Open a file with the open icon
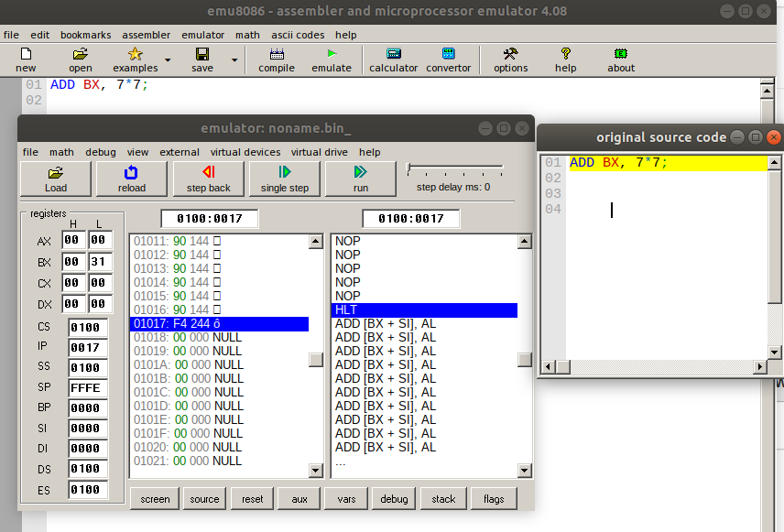Image resolution: width=784 pixels, height=532 pixels. [80, 60]
